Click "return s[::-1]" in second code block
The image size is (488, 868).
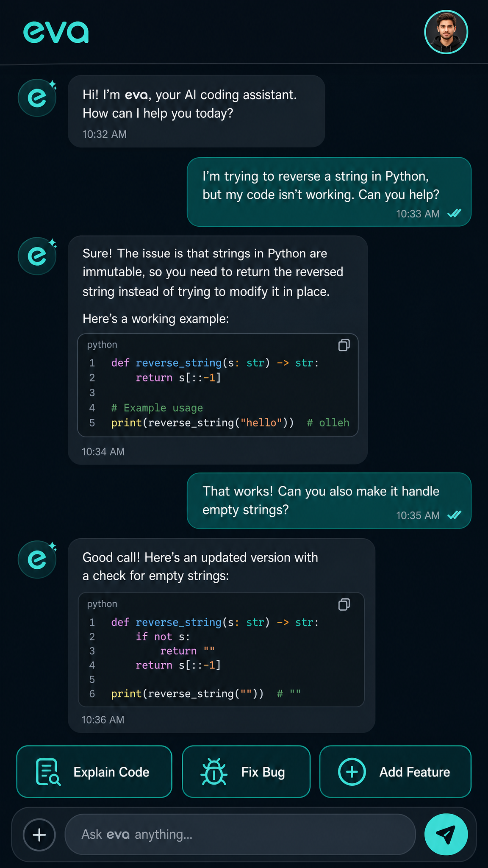click(178, 665)
